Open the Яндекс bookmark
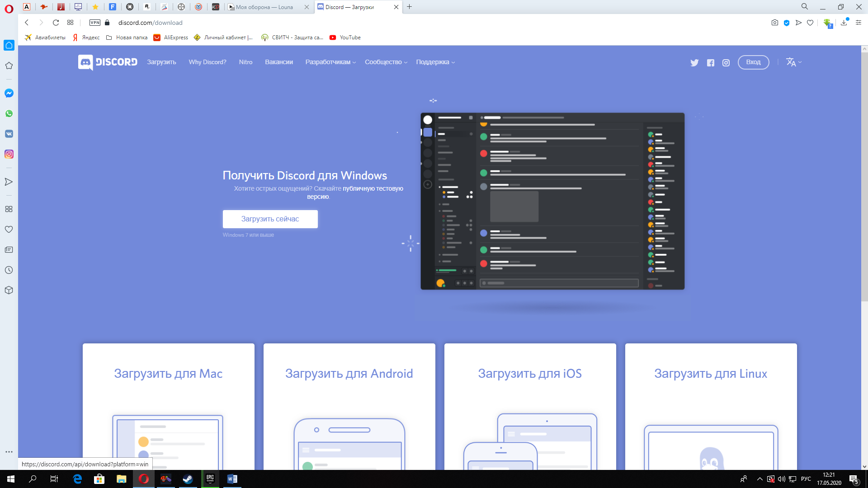The image size is (868, 488). click(x=86, y=38)
